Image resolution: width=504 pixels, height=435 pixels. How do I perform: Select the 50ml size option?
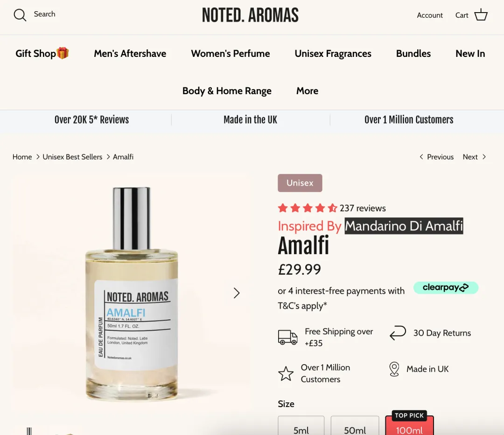(355, 426)
